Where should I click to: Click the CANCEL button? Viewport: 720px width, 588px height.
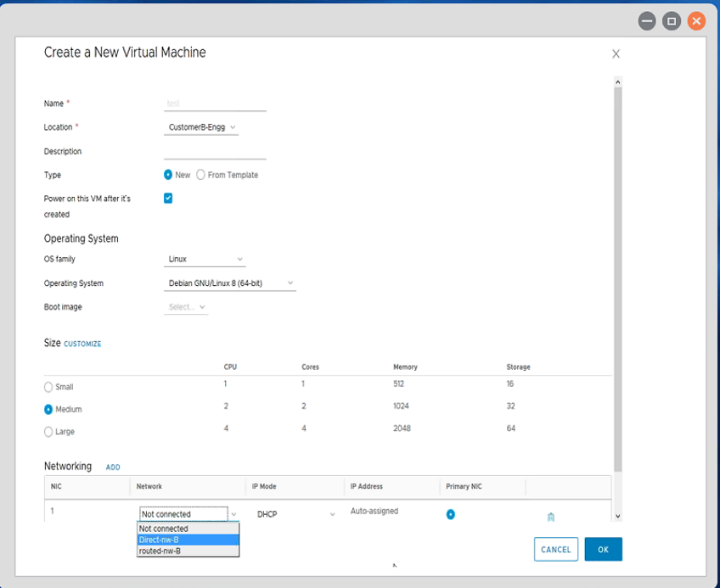555,550
